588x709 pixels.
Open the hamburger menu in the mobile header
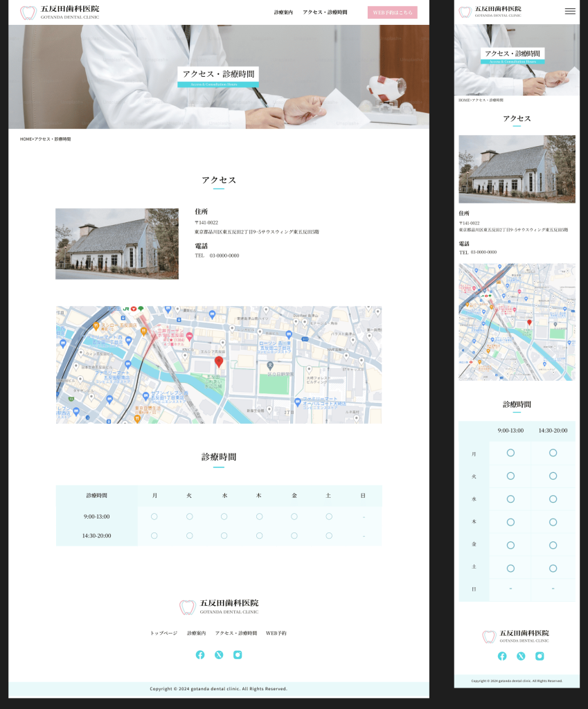coord(570,11)
